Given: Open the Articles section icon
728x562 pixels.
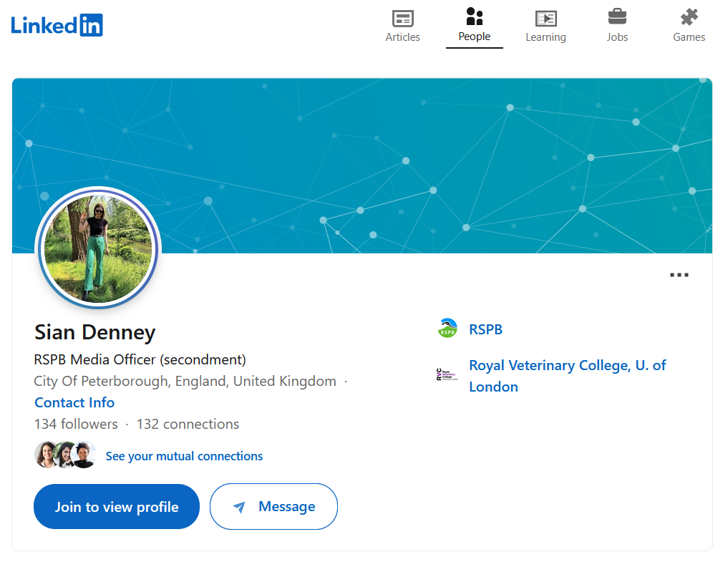Looking at the screenshot, I should 402,19.
